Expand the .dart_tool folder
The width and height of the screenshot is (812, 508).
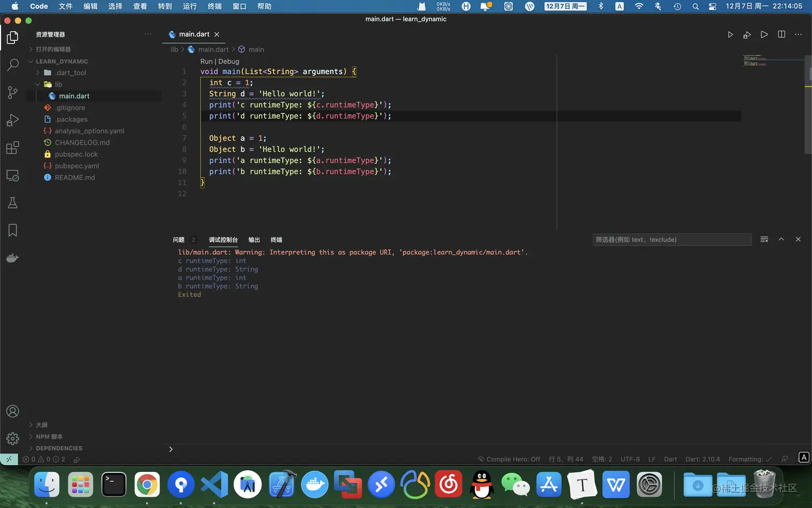[70, 73]
